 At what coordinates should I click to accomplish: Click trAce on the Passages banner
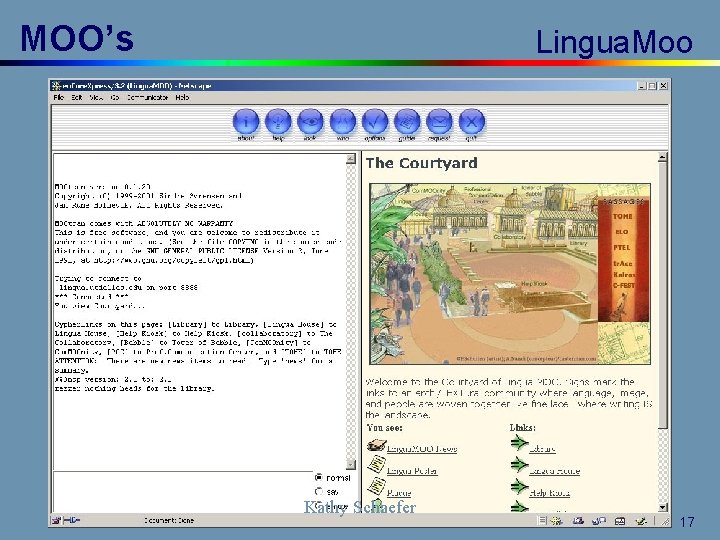[x=623, y=264]
